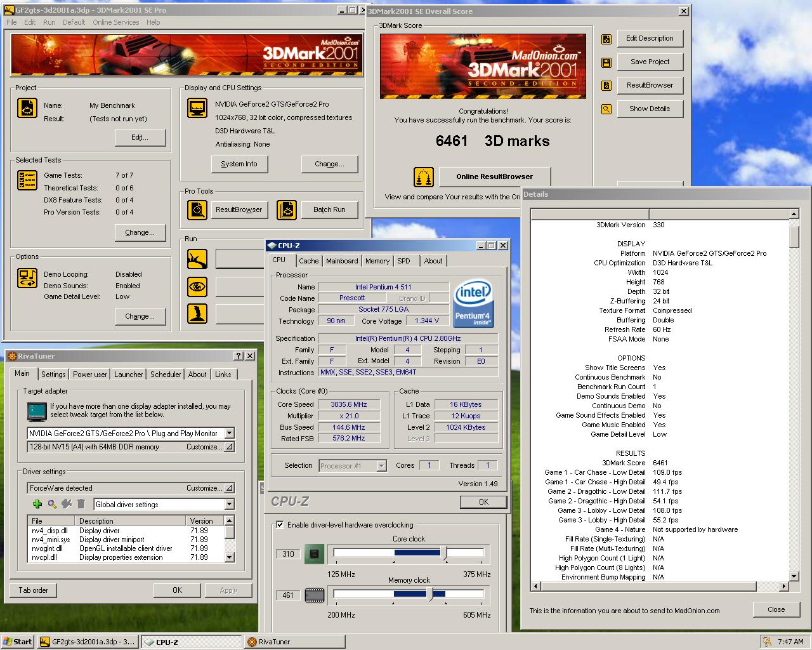Click the System Info button
Image resolution: width=812 pixels, height=650 pixels.
pos(239,164)
